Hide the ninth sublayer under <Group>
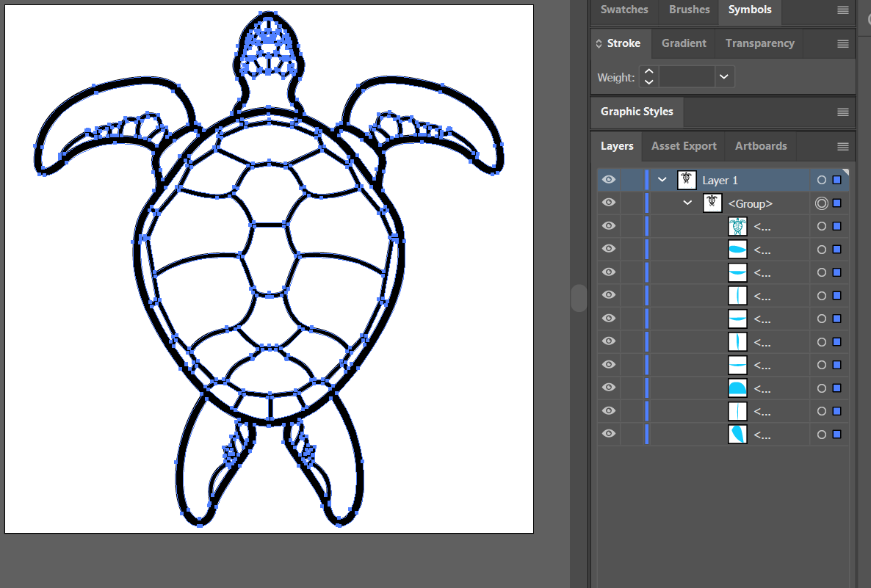871x588 pixels. click(609, 411)
